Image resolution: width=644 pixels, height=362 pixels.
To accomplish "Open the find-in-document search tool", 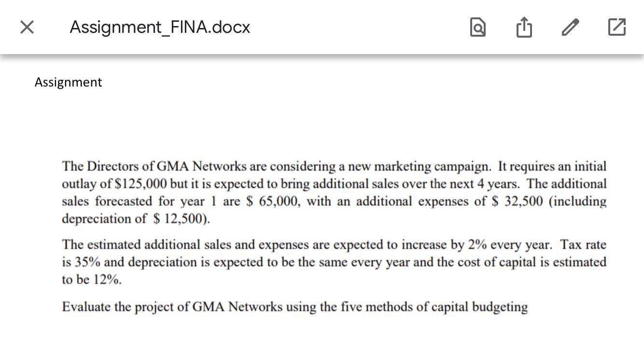I will [477, 28].
